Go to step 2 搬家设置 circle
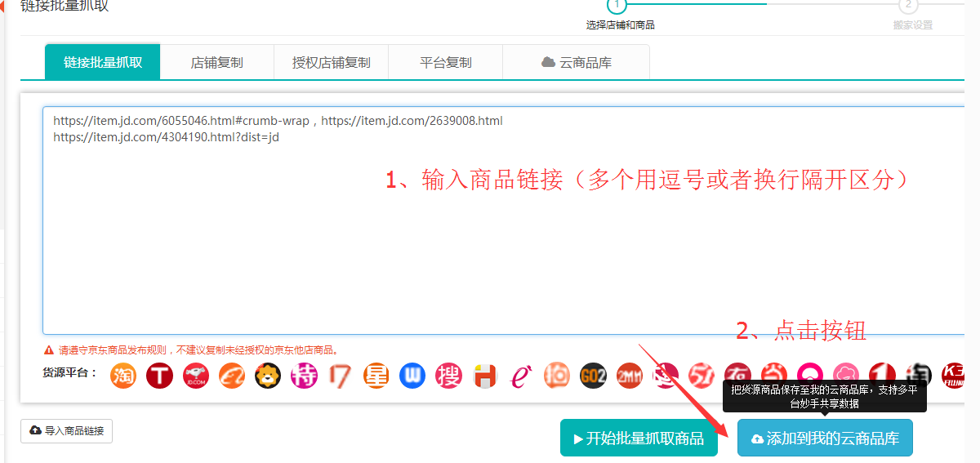 (x=908, y=6)
